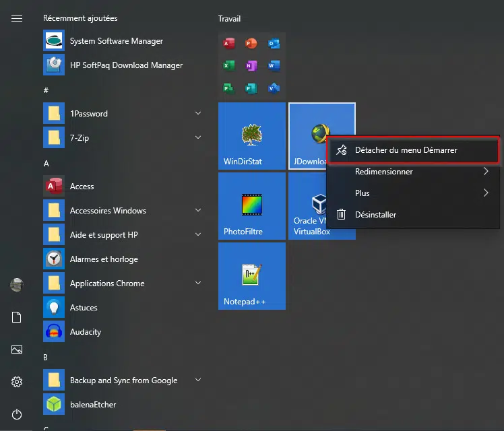Click the 7-Zip folder icon
This screenshot has height=431, width=504.
click(54, 137)
